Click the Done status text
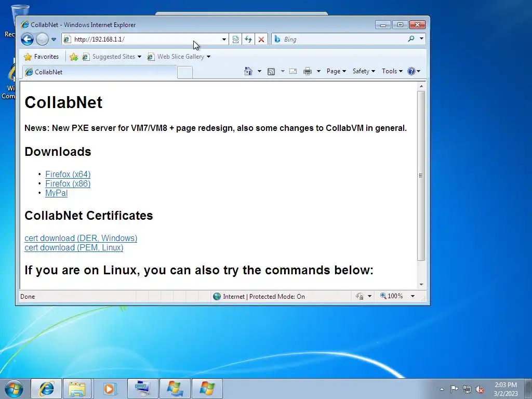This screenshot has height=399, width=532. [x=28, y=297]
